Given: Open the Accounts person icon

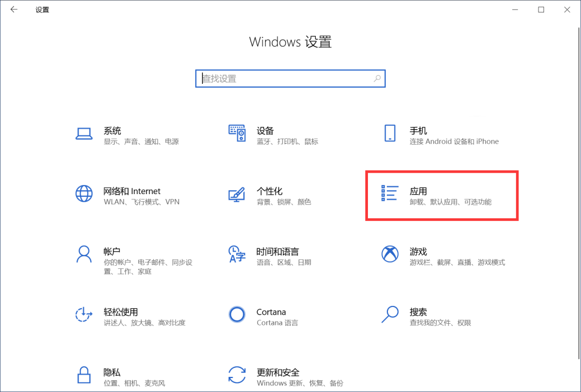Looking at the screenshot, I should click(84, 254).
